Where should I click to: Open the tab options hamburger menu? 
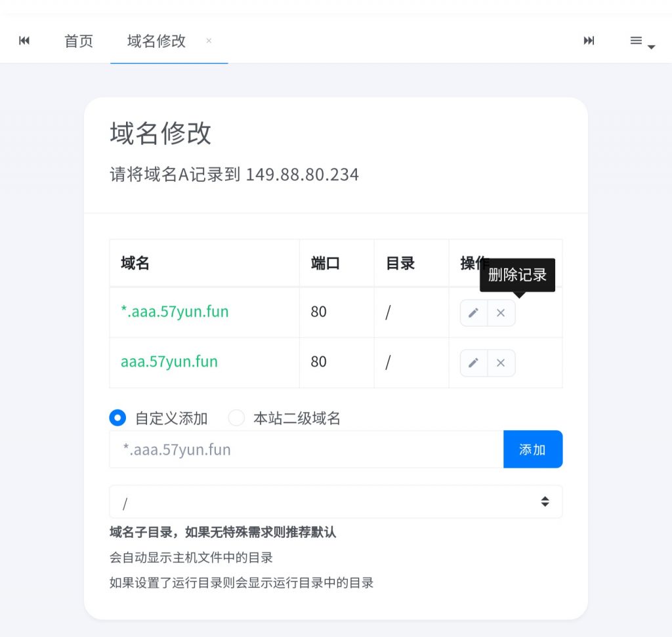(641, 41)
